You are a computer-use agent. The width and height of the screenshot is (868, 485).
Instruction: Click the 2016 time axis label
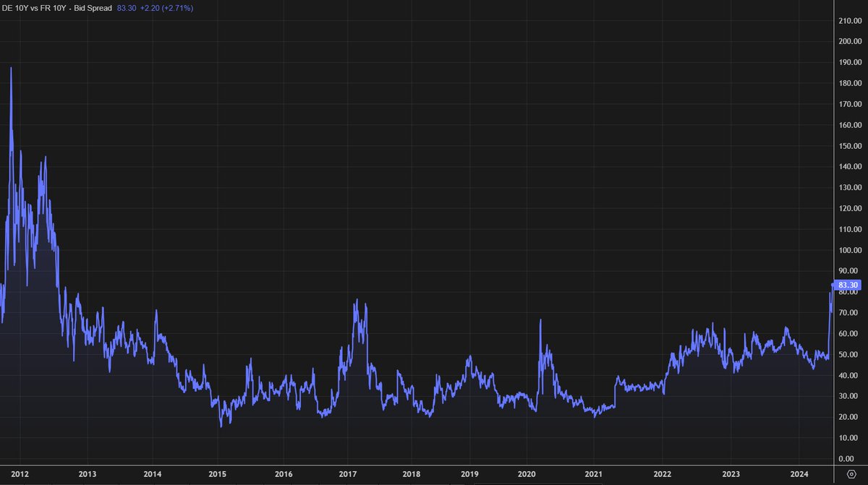tap(284, 474)
